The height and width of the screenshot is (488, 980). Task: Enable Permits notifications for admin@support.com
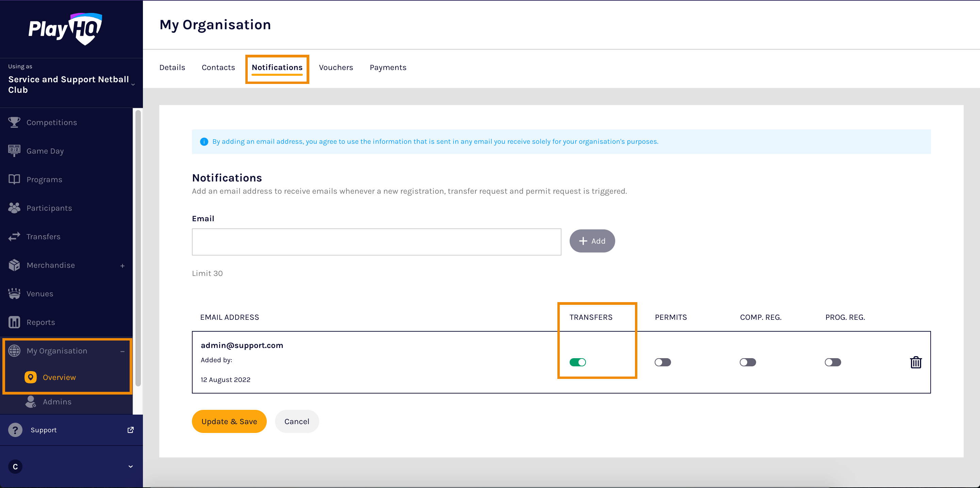pyautogui.click(x=663, y=362)
